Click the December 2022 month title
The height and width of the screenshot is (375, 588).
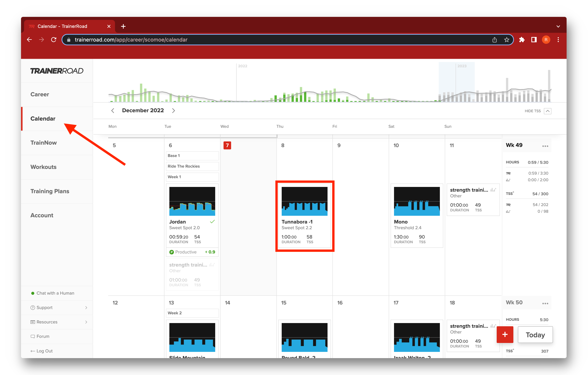[x=143, y=111]
